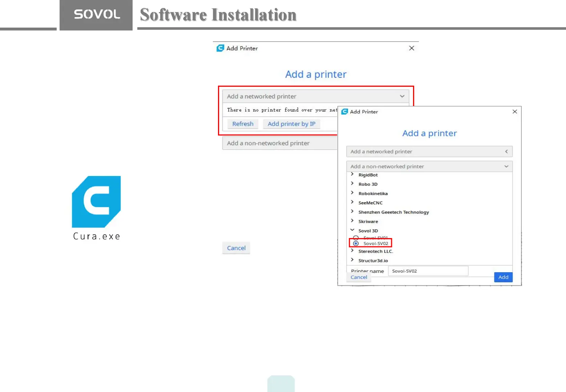Cancel the front Add Printer dialog
Image resolution: width=566 pixels, height=392 pixels.
(359, 277)
